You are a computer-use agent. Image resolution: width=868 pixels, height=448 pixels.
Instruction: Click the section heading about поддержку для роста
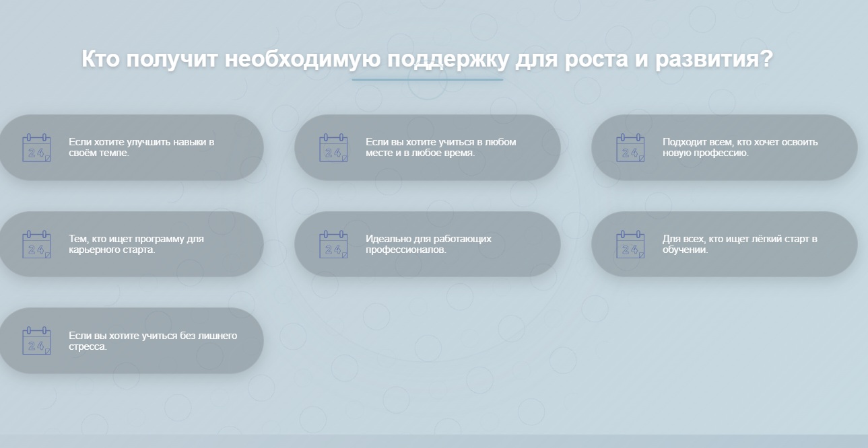[x=427, y=59]
